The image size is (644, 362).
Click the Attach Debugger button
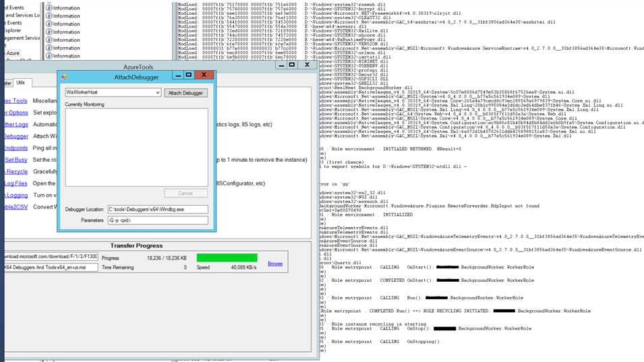(x=185, y=93)
